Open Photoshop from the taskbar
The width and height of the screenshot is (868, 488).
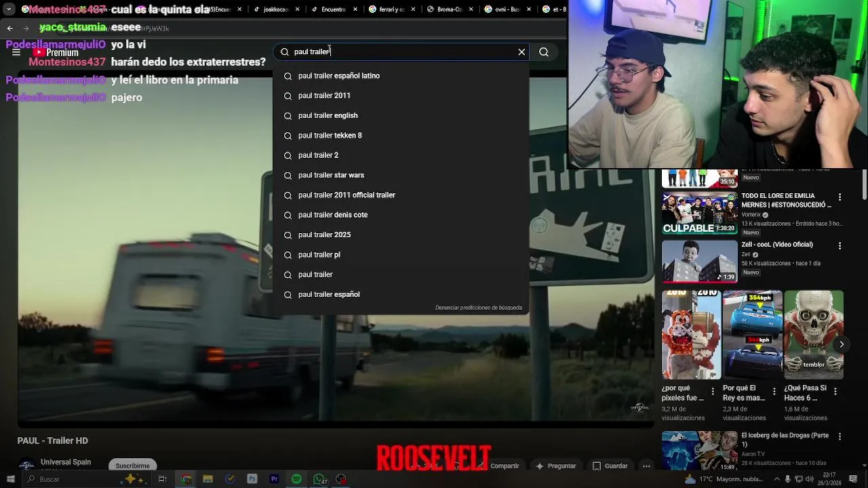[252, 479]
